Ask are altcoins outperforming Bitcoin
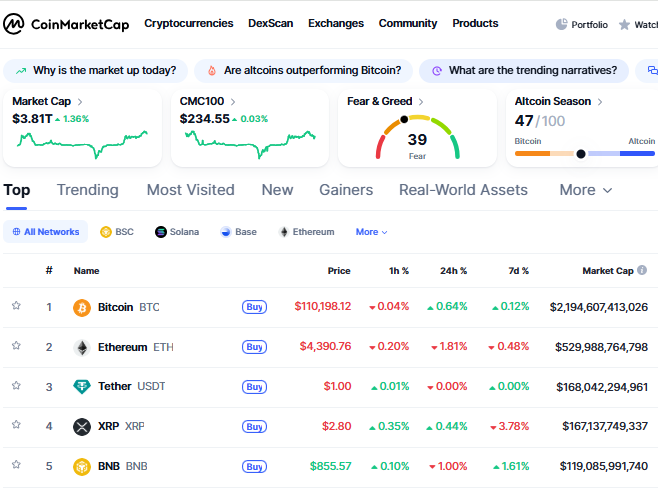 coord(303,71)
